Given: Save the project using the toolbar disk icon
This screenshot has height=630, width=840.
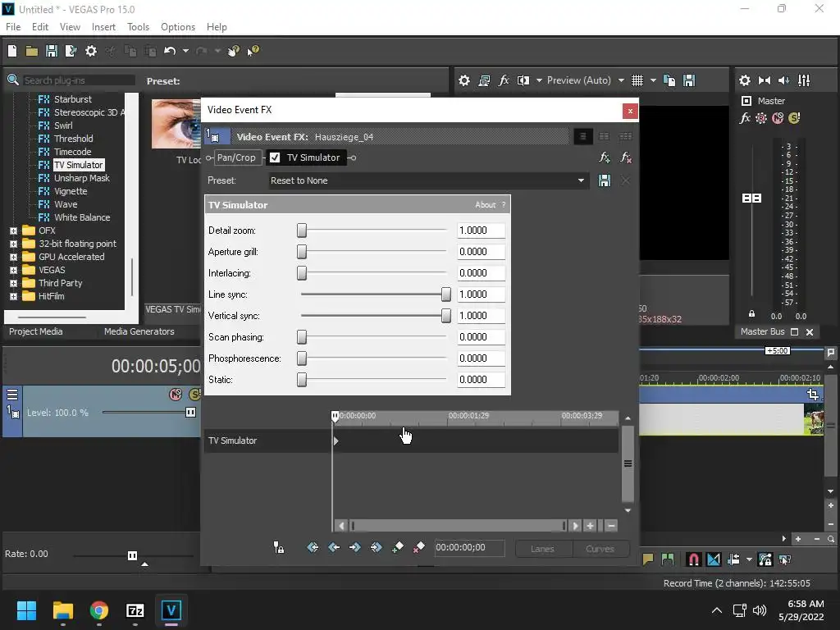Looking at the screenshot, I should (52, 51).
